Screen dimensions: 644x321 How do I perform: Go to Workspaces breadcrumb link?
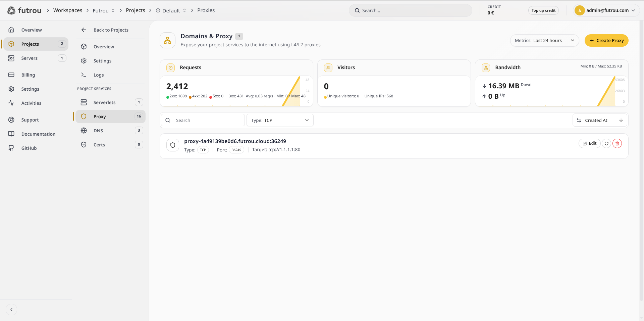click(x=68, y=10)
